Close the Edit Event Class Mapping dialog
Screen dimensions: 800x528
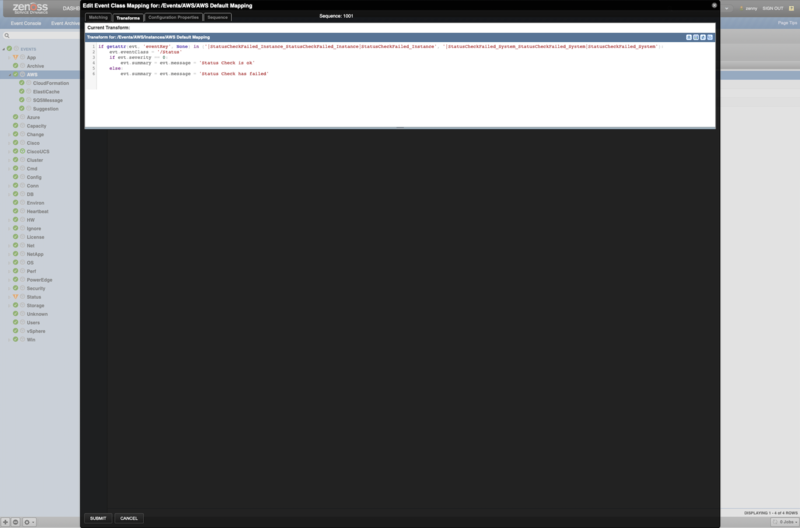pyautogui.click(x=714, y=5)
